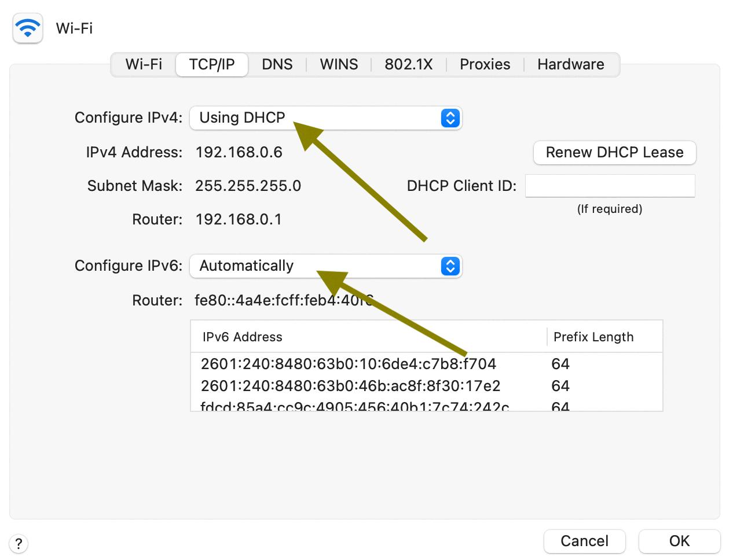The image size is (733, 560).
Task: Click the IPv4 address 192.168.0.6
Action: pyautogui.click(x=239, y=152)
